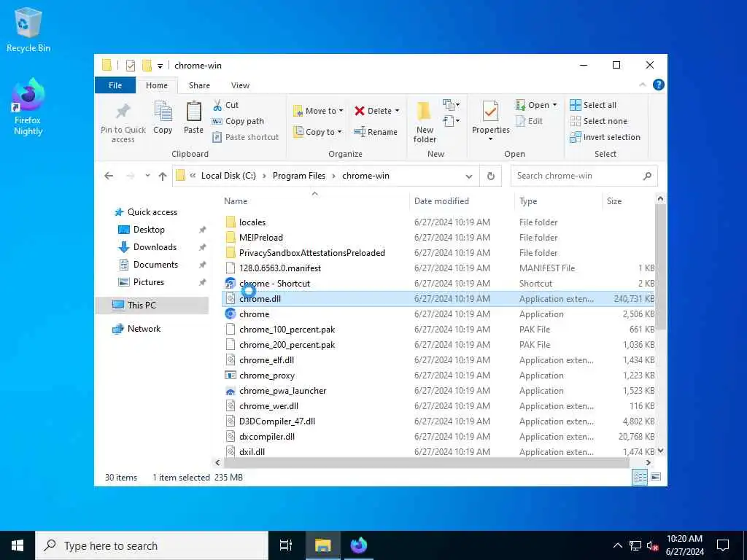Click Invert selection

tap(605, 137)
